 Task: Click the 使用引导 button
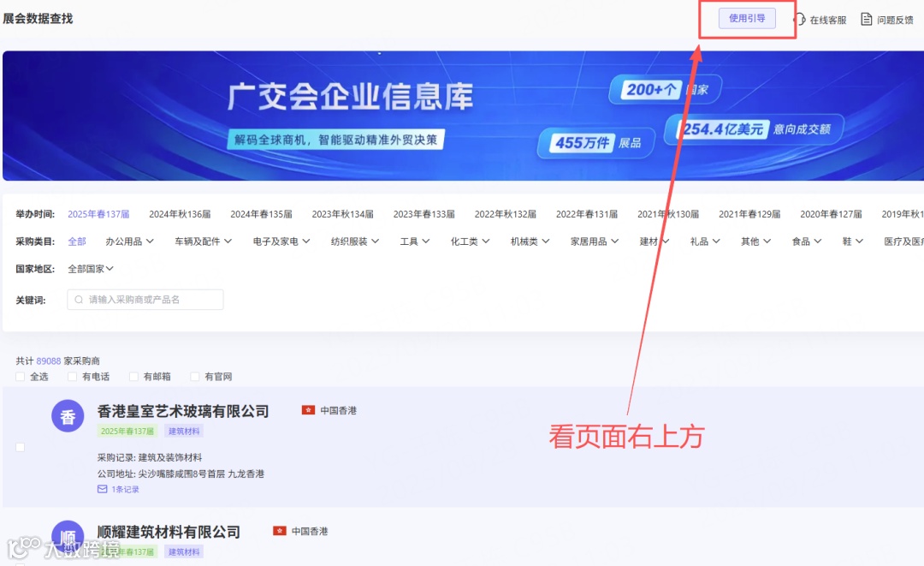pyautogui.click(x=747, y=18)
